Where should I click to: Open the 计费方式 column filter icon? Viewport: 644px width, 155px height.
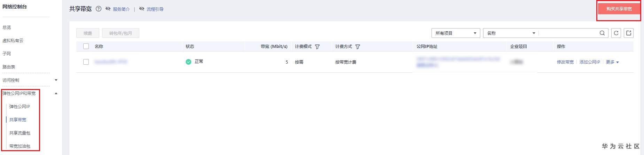pyautogui.click(x=358, y=47)
